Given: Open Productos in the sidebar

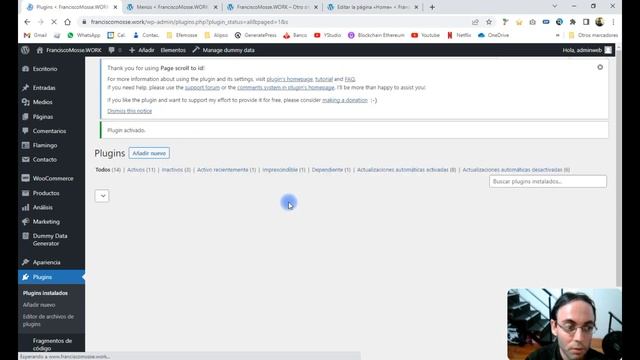Looking at the screenshot, I should [x=46, y=193].
